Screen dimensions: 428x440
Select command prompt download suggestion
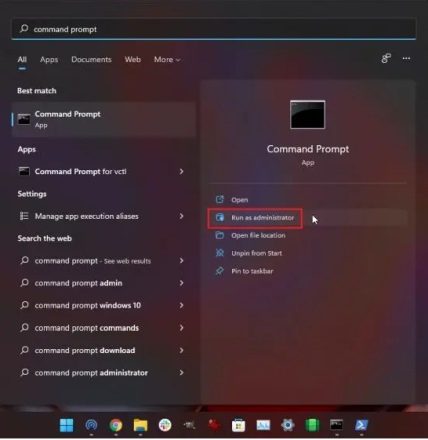tap(103, 350)
